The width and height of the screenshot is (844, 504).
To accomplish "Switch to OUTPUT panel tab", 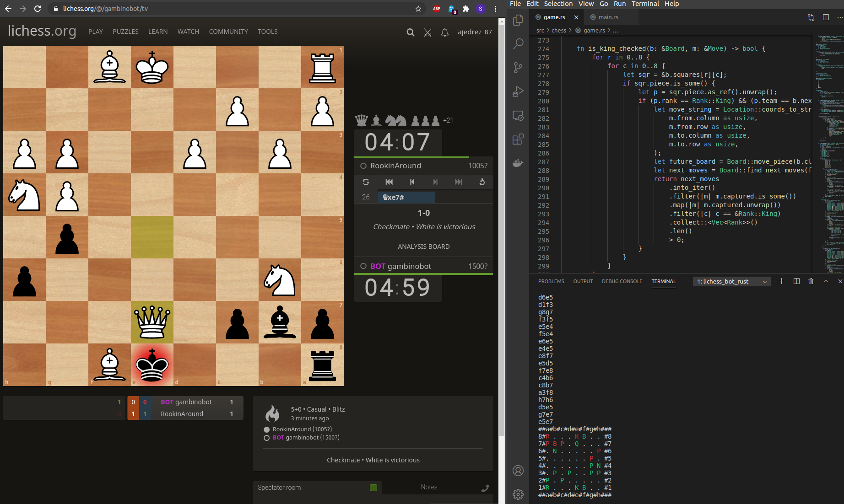I will (x=583, y=281).
